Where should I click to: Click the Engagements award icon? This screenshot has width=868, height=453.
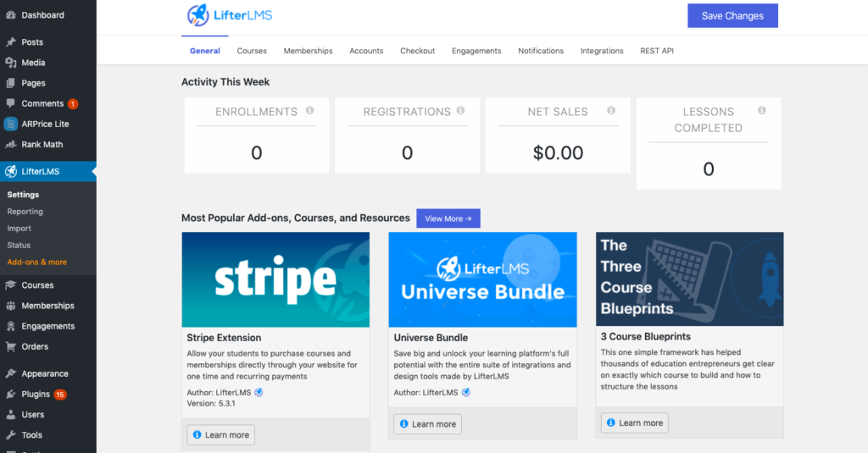(x=10, y=326)
